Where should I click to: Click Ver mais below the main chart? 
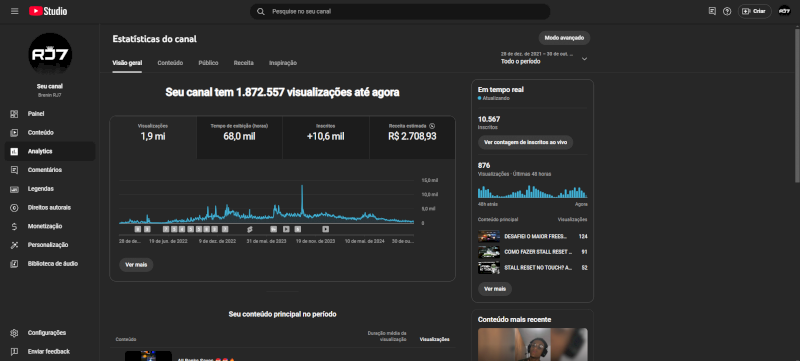point(136,265)
